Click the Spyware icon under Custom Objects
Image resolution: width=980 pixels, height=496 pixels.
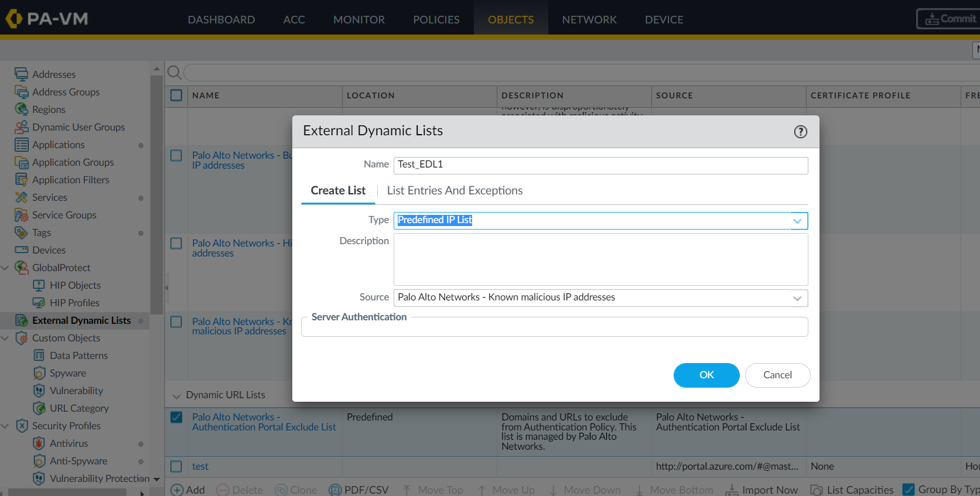[39, 373]
